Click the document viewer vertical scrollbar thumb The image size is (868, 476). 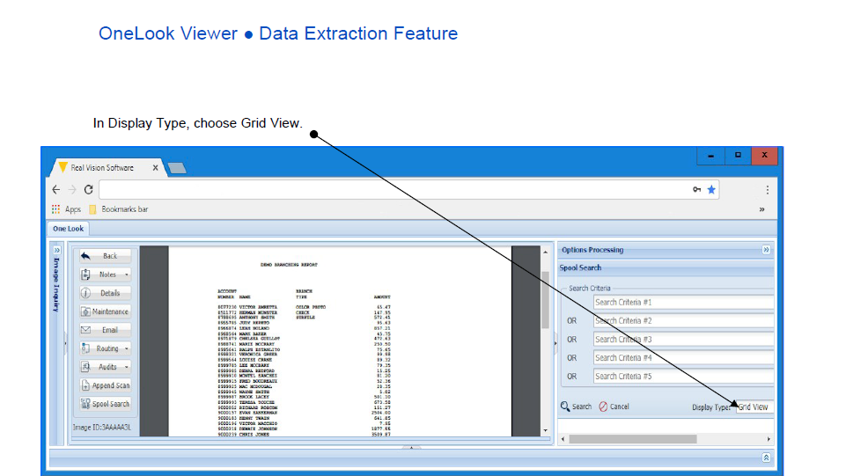[545, 299]
